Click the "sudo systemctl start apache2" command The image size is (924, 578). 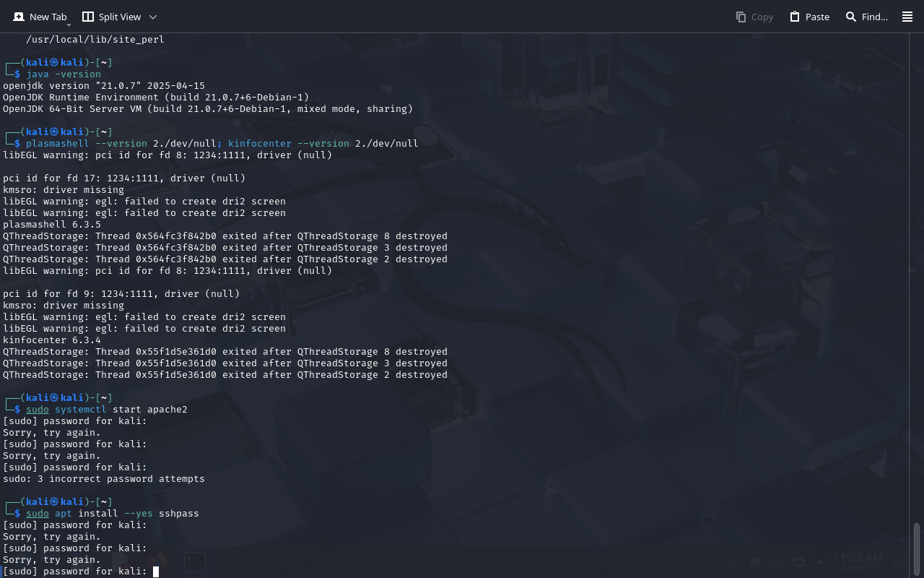107,410
